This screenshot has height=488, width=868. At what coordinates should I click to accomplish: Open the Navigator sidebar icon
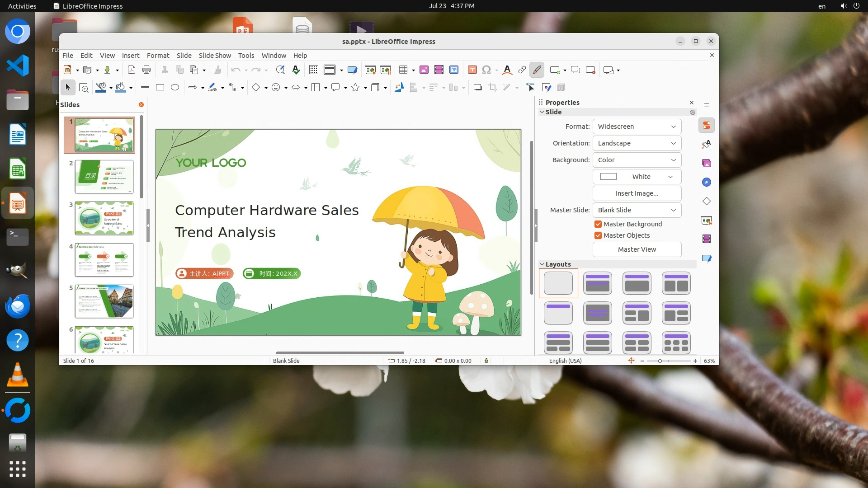click(x=707, y=182)
